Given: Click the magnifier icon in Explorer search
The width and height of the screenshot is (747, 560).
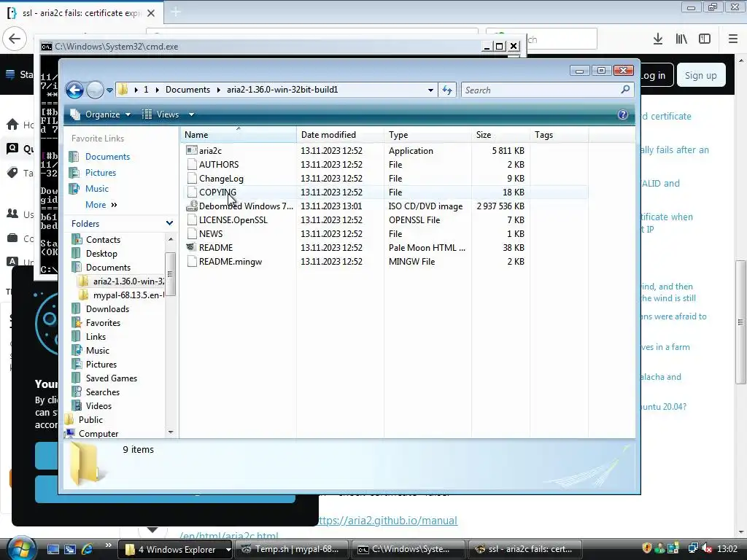Looking at the screenshot, I should [x=625, y=90].
